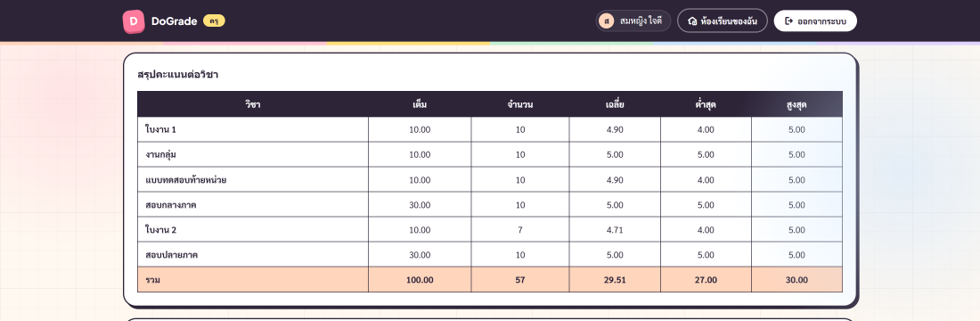The image size is (980, 321).
Task: Click the minimum 4.00 for ใบงาน 2
Action: [x=706, y=230]
